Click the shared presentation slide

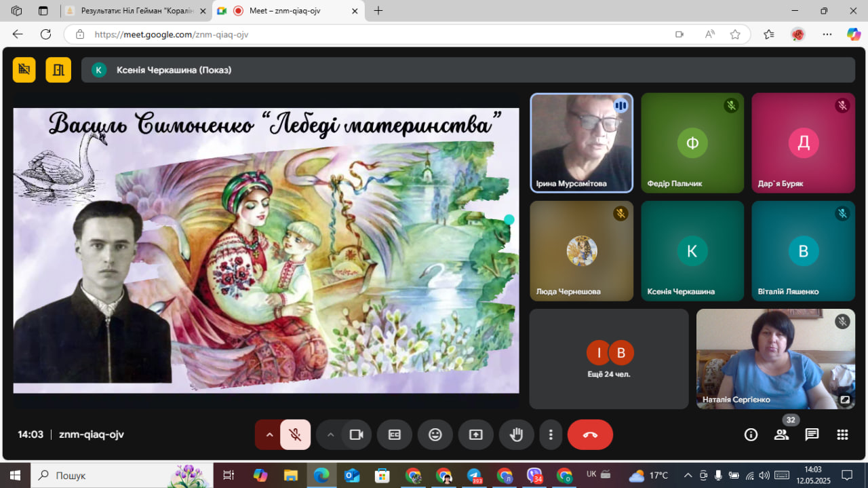[x=266, y=250]
